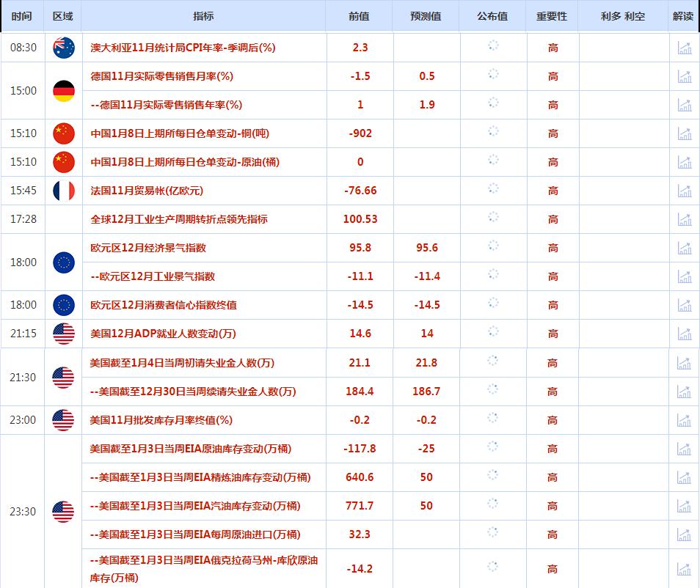Screen dimensions: 700x588
Task: Click loading spinner in 澳大利亚 CPI row
Action: click(x=493, y=45)
